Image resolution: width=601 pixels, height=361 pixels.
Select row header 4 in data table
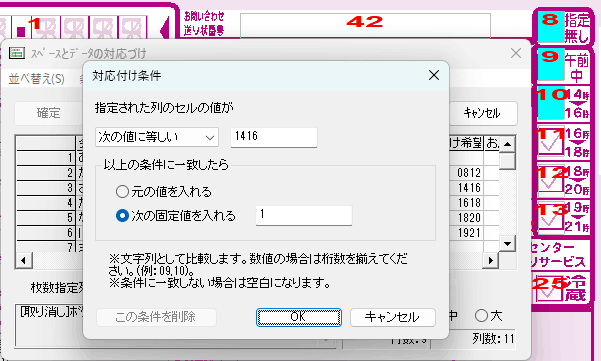click(x=46, y=203)
